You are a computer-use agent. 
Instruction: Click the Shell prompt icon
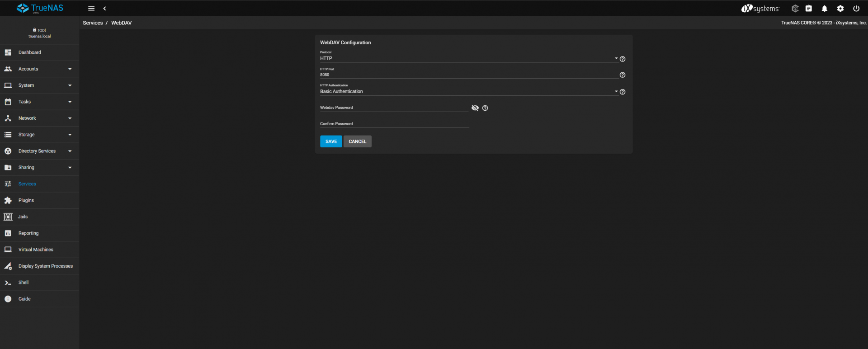pos(8,283)
